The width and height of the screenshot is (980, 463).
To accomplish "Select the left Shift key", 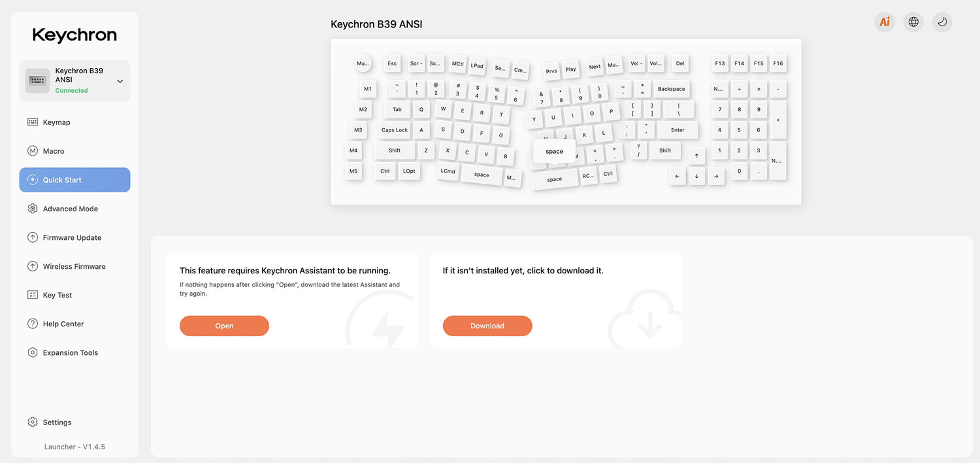I will (x=395, y=150).
